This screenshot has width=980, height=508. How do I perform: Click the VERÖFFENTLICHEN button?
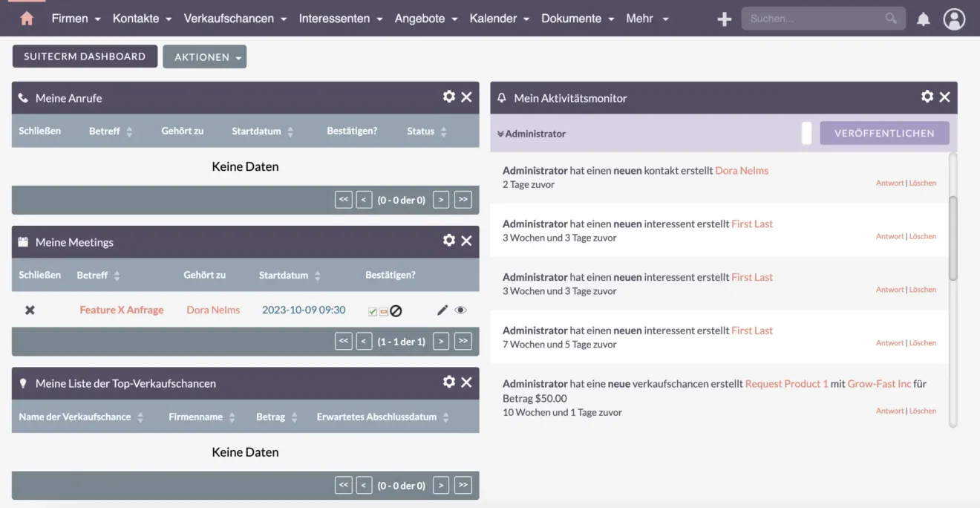[884, 133]
